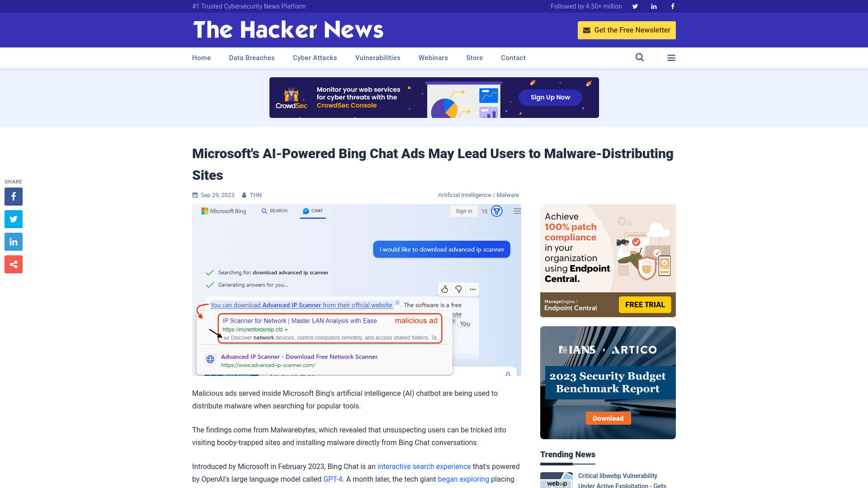Click the Twitter social follow icon
Image resolution: width=868 pixels, height=488 pixels.
click(635, 6)
